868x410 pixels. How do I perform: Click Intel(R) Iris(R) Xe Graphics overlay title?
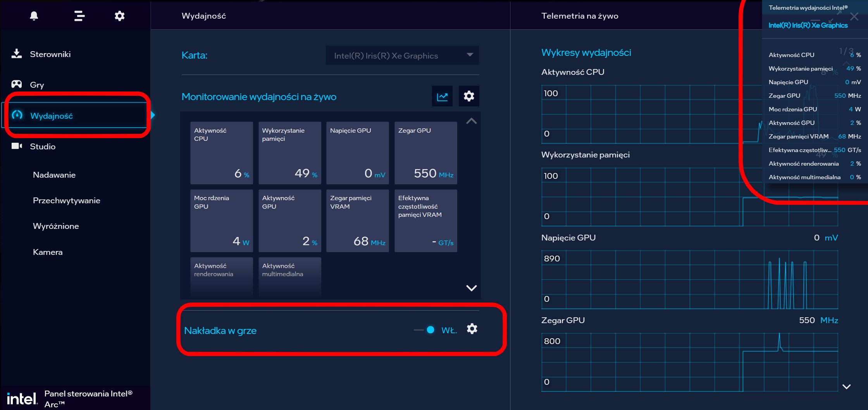(x=808, y=25)
